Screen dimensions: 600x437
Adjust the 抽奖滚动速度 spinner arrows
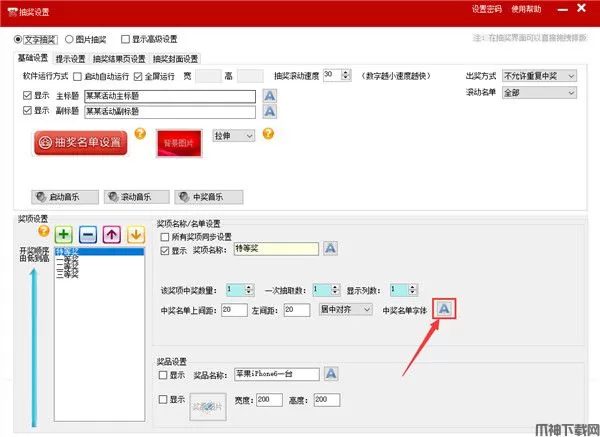[x=346, y=74]
